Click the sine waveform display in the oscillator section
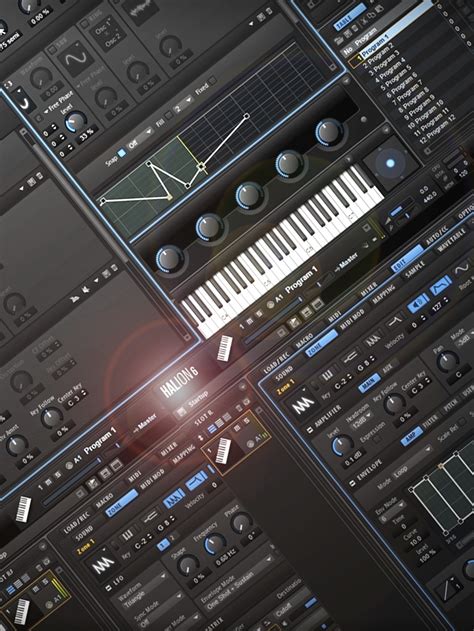The height and width of the screenshot is (631, 474). pyautogui.click(x=74, y=61)
